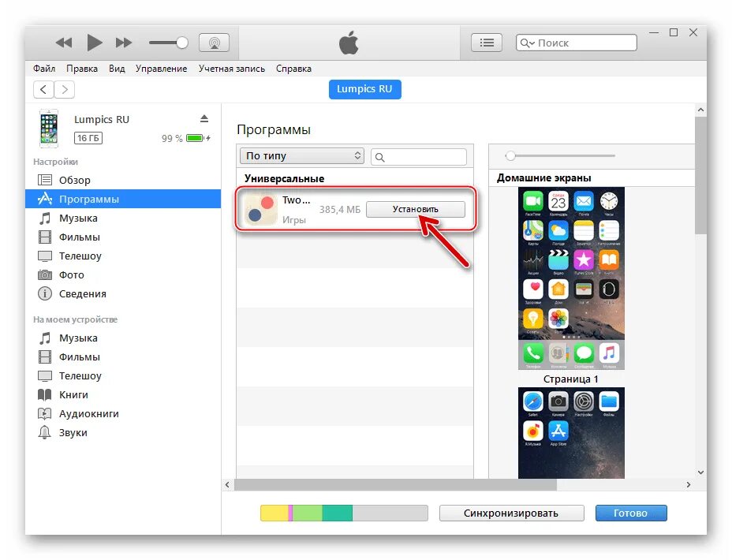Click the vertical scrollbar up arrow

[700, 110]
